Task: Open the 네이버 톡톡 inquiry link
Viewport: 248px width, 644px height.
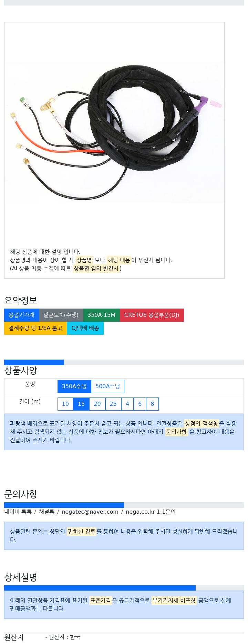Action: click(18, 512)
